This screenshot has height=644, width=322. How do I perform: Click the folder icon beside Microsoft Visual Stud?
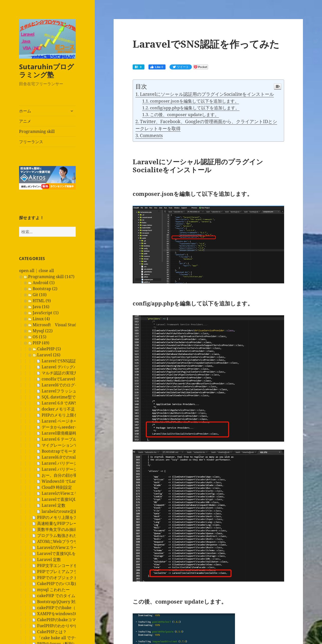[30, 325]
